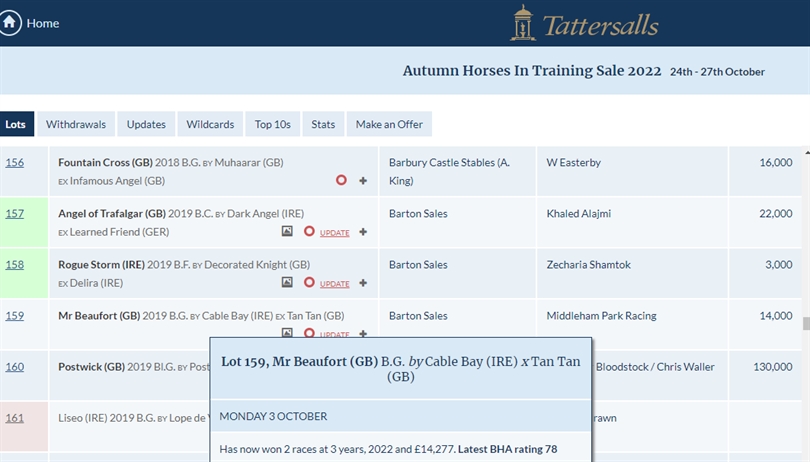Click horse name Fountain Cross (GB)
The width and height of the screenshot is (810, 462).
pyautogui.click(x=105, y=162)
